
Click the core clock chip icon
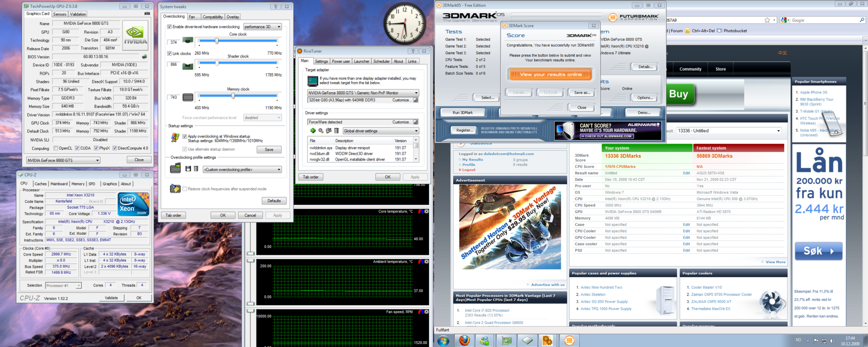188,41
